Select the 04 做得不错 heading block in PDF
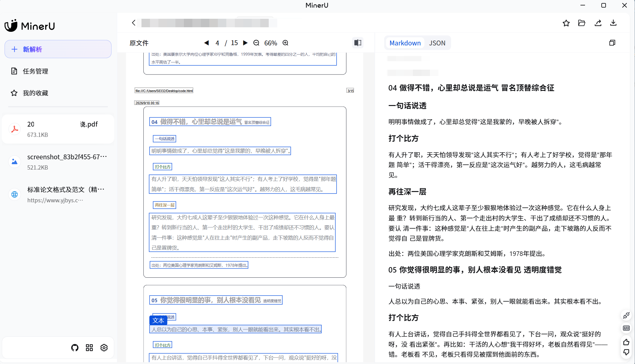Image resolution: width=635 pixels, height=364 pixels. pyautogui.click(x=210, y=122)
